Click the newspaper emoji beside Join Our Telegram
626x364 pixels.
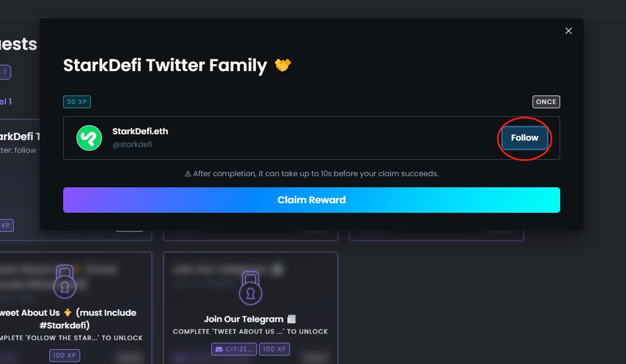[x=291, y=319]
